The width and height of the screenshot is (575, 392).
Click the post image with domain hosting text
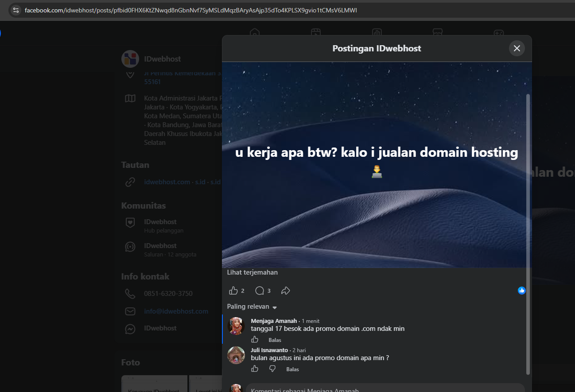[x=377, y=165]
